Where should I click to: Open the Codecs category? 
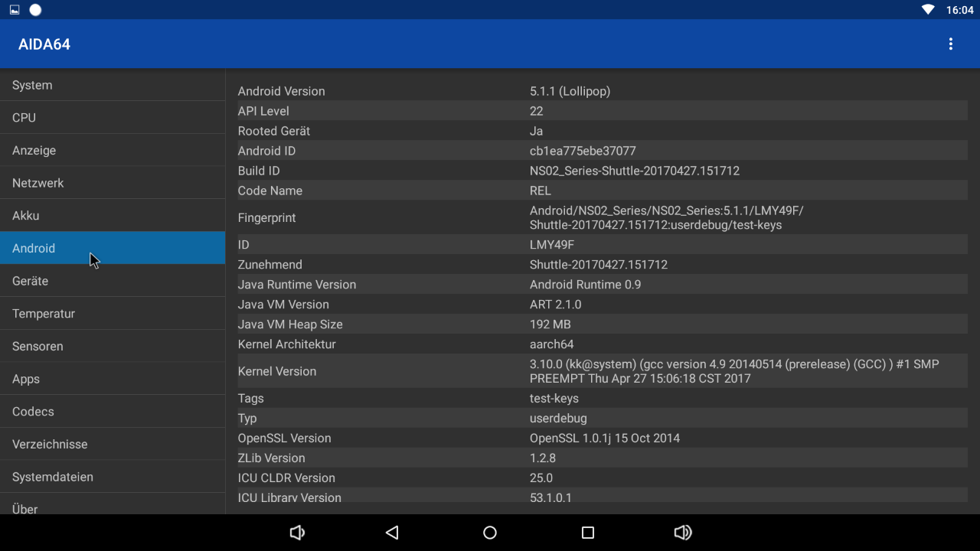(113, 412)
